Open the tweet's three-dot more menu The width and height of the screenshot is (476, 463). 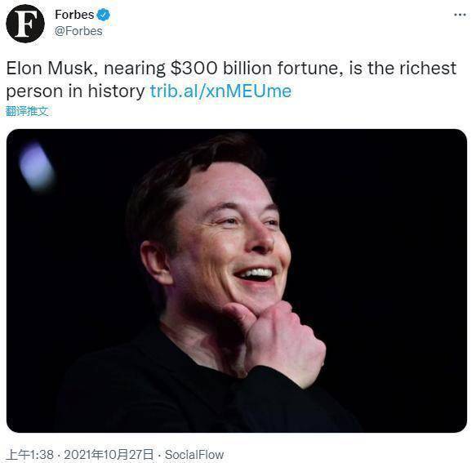tap(460, 15)
